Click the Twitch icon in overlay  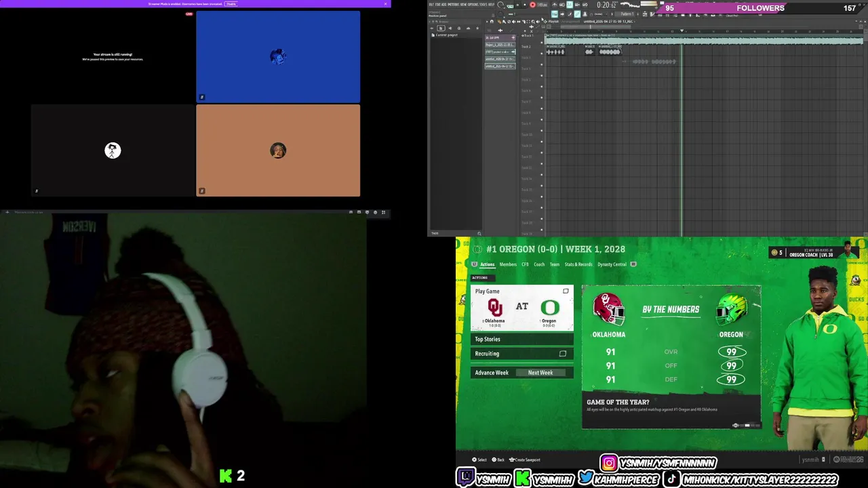point(465,479)
